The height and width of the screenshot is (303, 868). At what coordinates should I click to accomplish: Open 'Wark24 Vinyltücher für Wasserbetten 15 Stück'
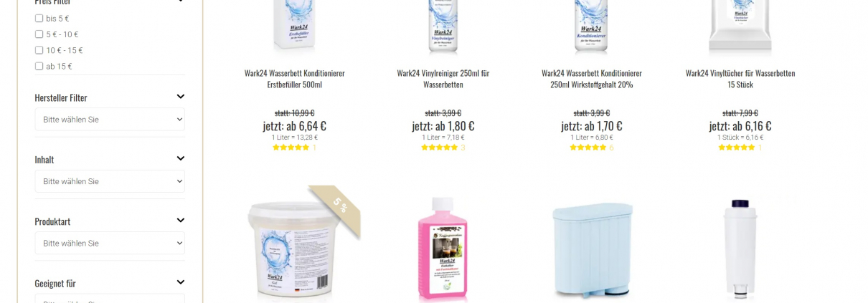coord(740,79)
